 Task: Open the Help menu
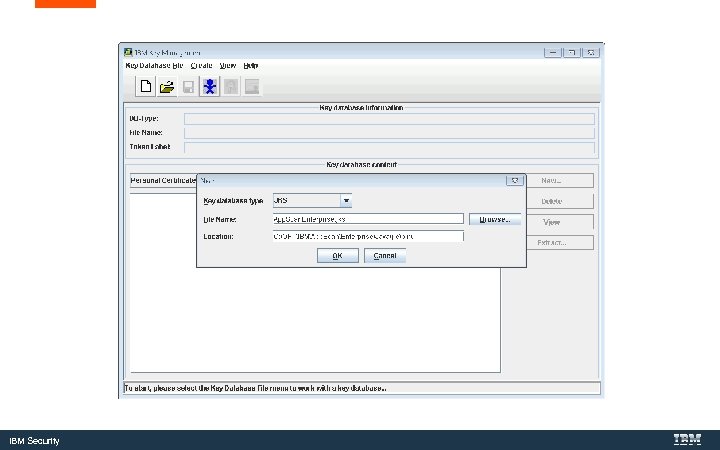(251, 66)
